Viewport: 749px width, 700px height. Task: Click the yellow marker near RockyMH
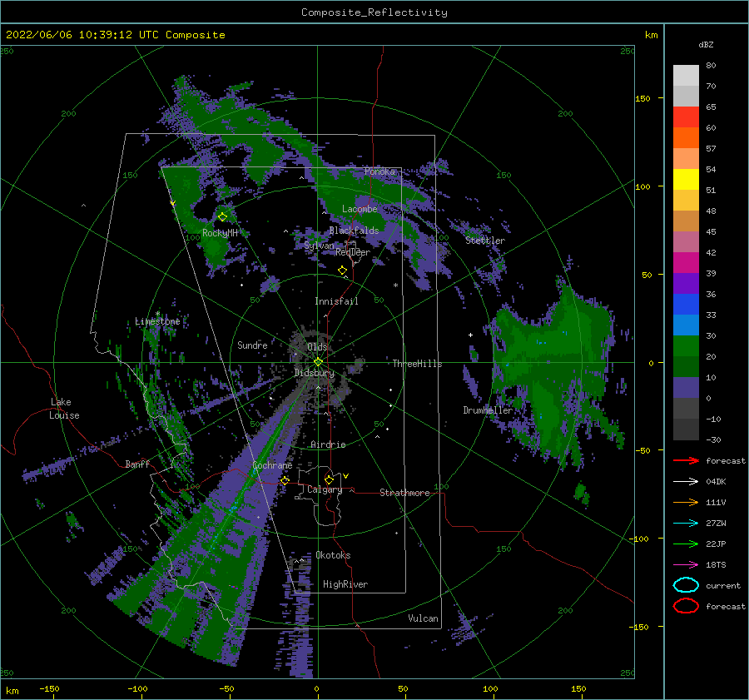(222, 217)
